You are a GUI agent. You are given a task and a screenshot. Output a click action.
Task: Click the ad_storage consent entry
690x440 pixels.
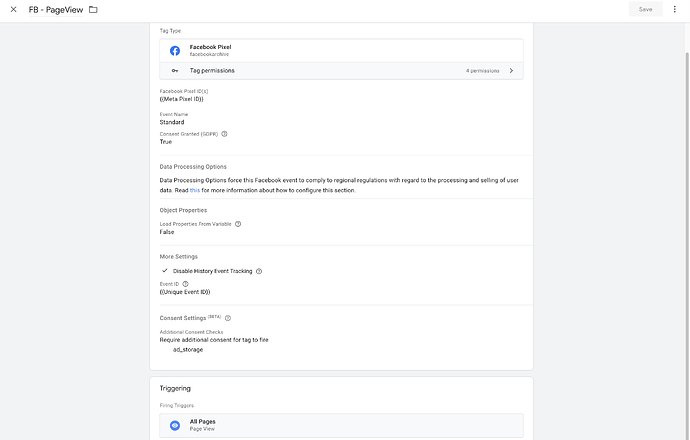tap(188, 350)
